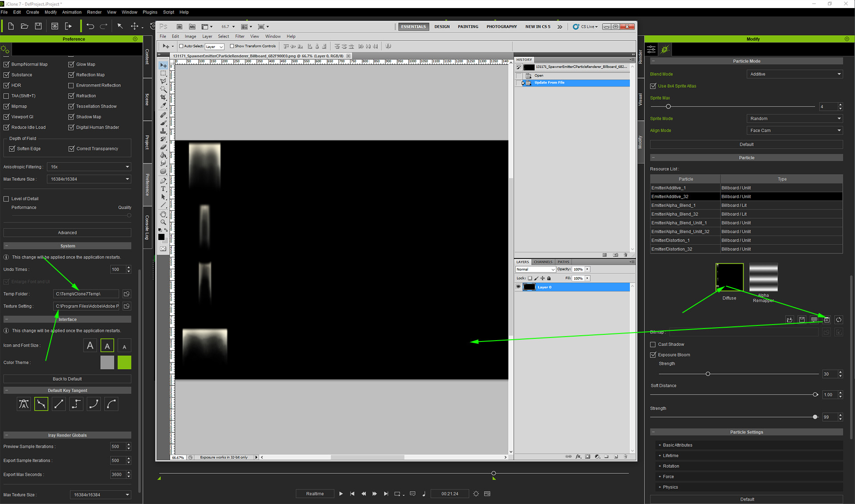Click the Realtime button in timeline bar

[315, 494]
